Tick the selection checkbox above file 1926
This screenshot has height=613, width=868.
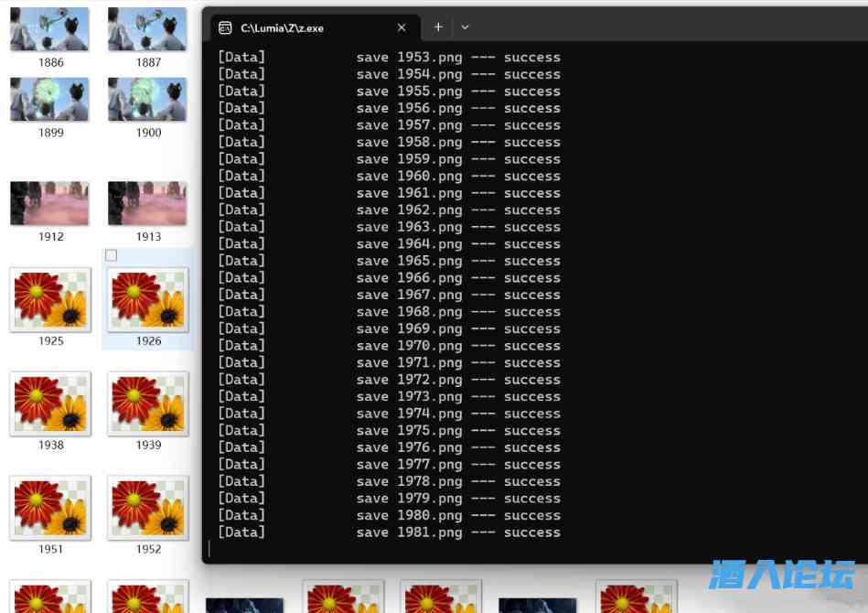click(x=112, y=255)
